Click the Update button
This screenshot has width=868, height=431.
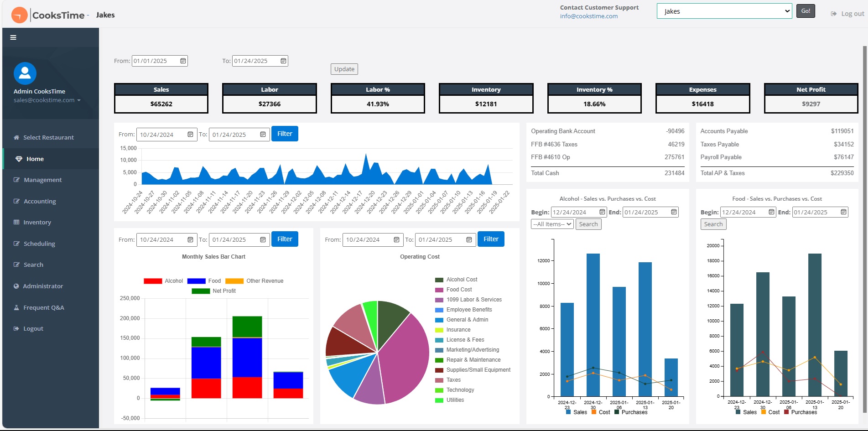(344, 69)
